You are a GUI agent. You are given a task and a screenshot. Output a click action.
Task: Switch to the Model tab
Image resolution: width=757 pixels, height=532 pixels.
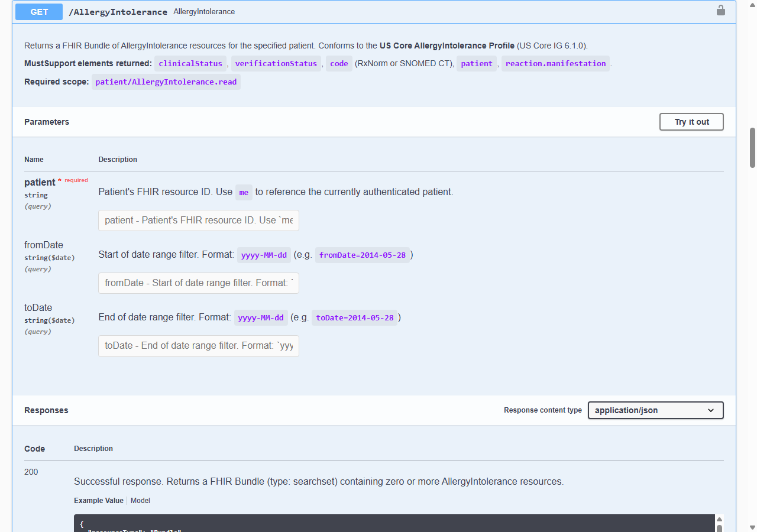pyautogui.click(x=140, y=500)
